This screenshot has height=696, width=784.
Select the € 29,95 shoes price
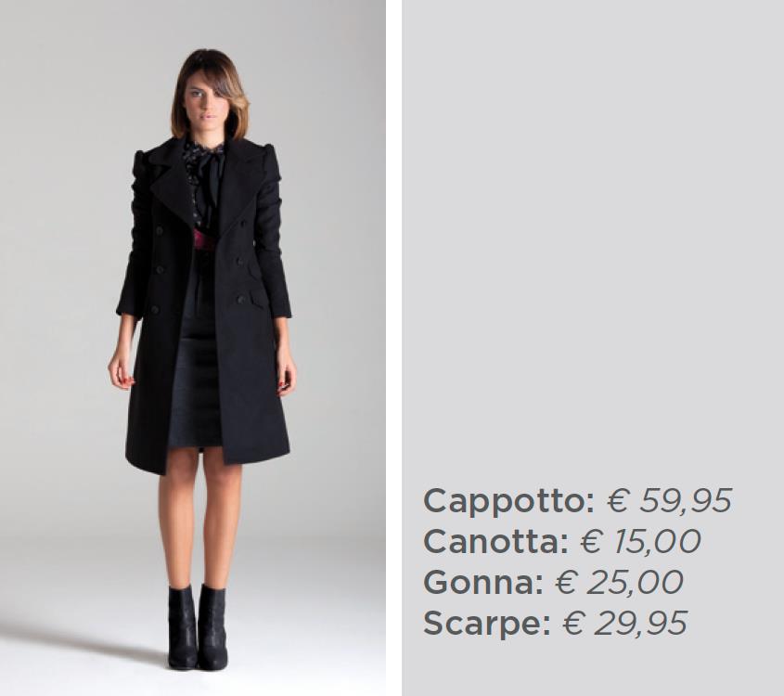coord(625,623)
